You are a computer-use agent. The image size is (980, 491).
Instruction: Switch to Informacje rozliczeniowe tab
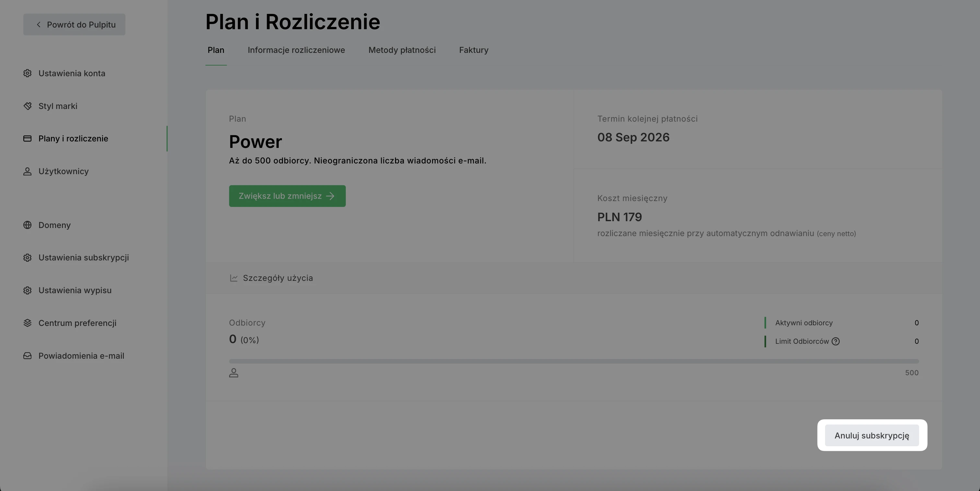(296, 50)
